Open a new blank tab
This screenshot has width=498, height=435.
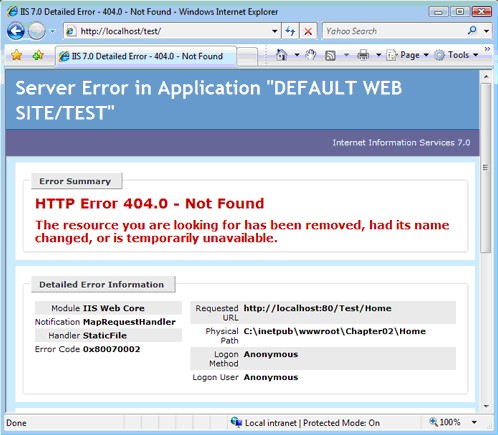click(247, 57)
